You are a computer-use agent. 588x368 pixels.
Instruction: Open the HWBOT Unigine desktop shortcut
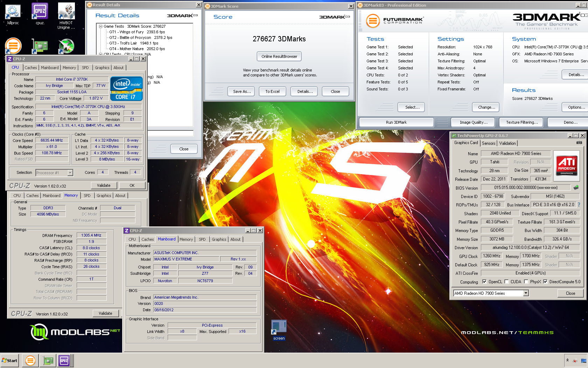(x=66, y=16)
